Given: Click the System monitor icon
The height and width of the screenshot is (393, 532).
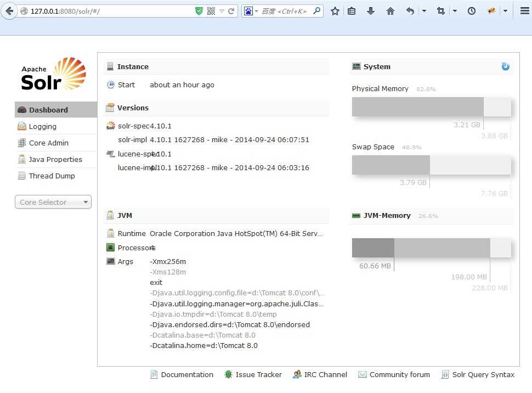Looking at the screenshot, I should click(x=356, y=66).
